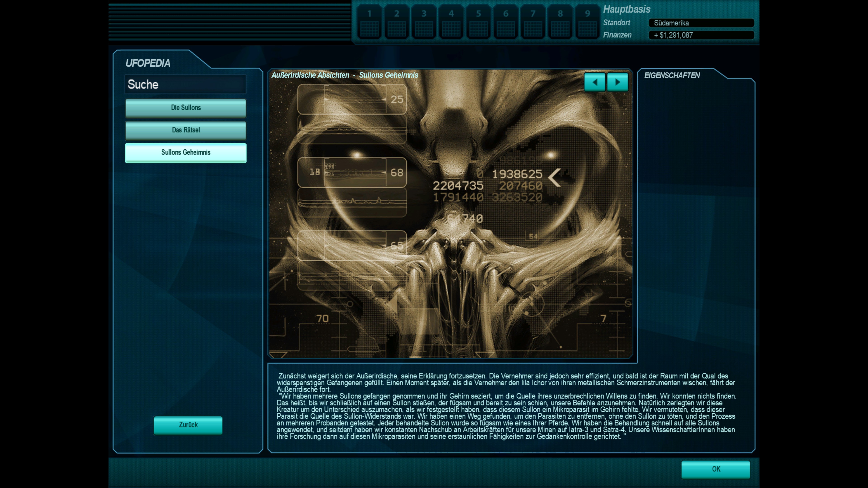Select base slot 8
This screenshot has width=868, height=488.
point(560,22)
